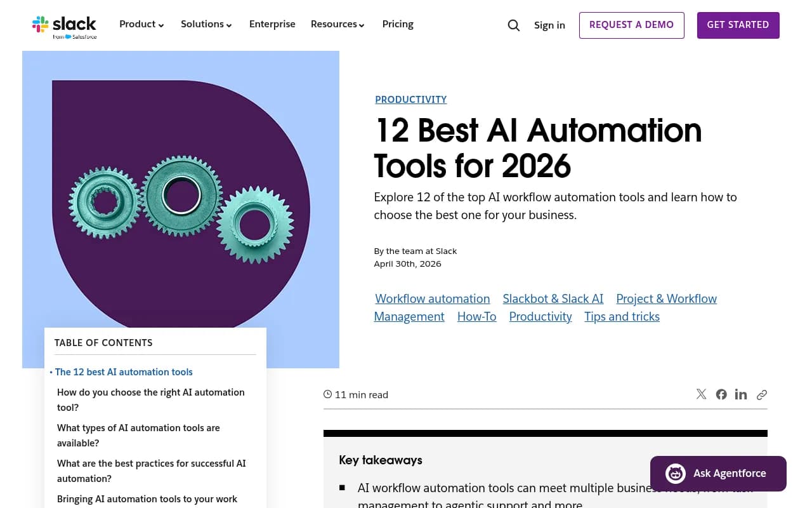Jump to 'What are the best practices' section

coord(152,471)
